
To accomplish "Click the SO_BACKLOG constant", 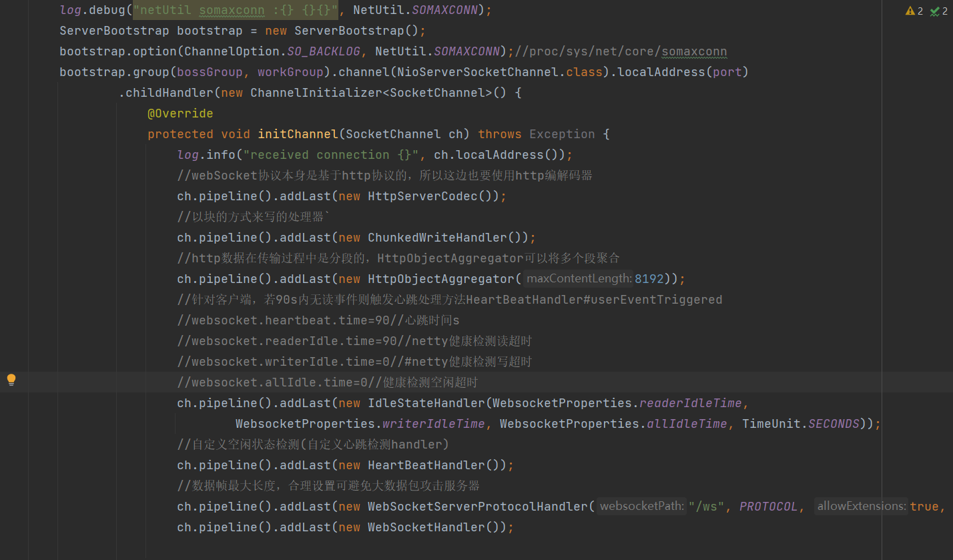I will (324, 51).
